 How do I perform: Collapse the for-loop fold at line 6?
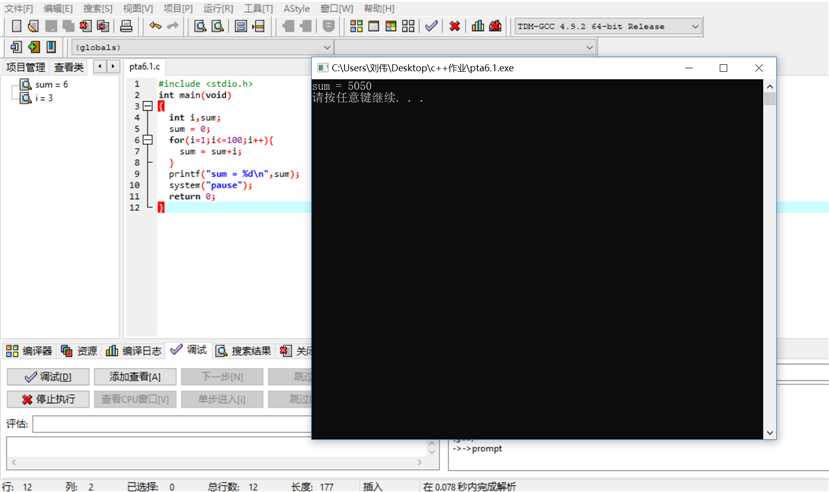[148, 140]
